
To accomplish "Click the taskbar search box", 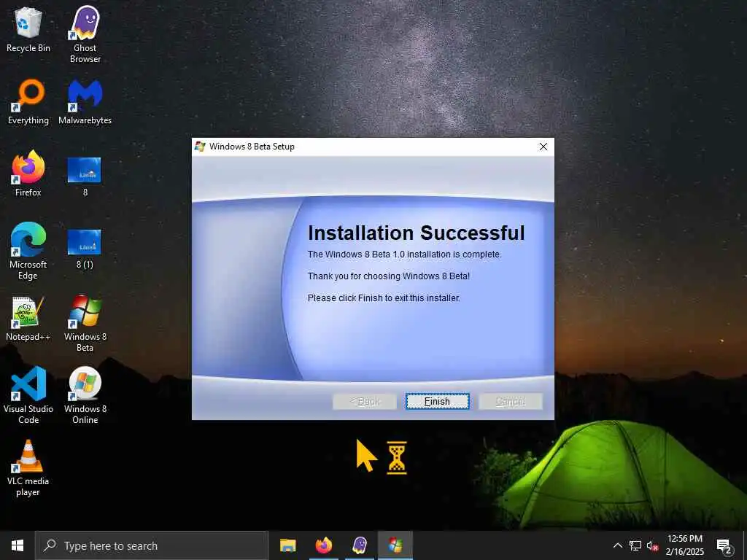I will tap(152, 545).
